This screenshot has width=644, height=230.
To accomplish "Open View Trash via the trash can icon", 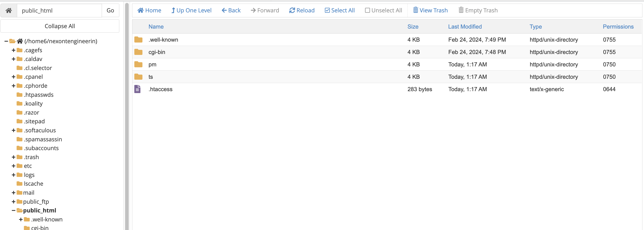I will click(x=415, y=10).
